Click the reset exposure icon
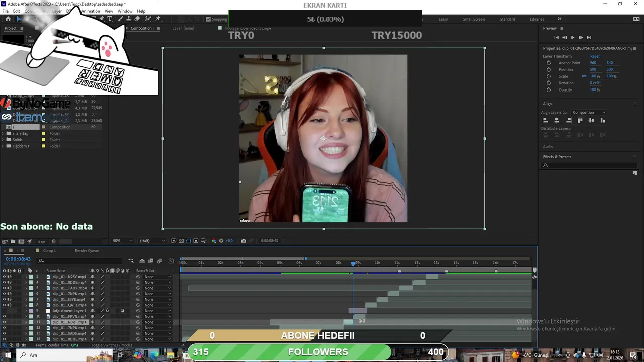 point(221,241)
